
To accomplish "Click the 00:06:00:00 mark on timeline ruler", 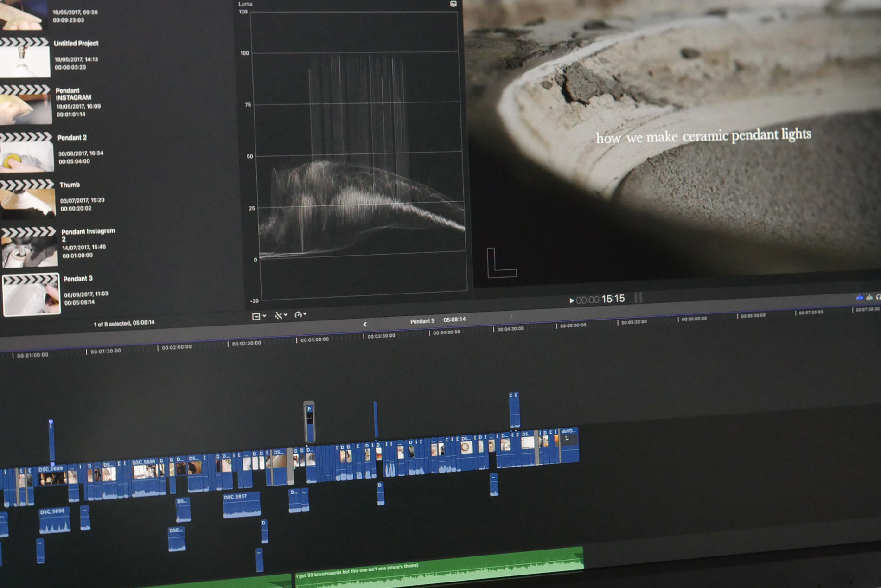I will coord(693,319).
